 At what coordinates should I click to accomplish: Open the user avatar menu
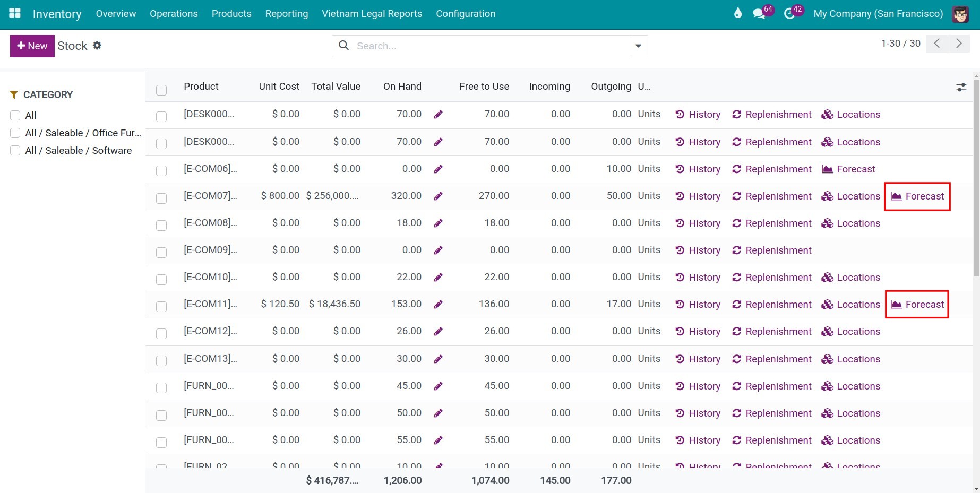click(960, 14)
